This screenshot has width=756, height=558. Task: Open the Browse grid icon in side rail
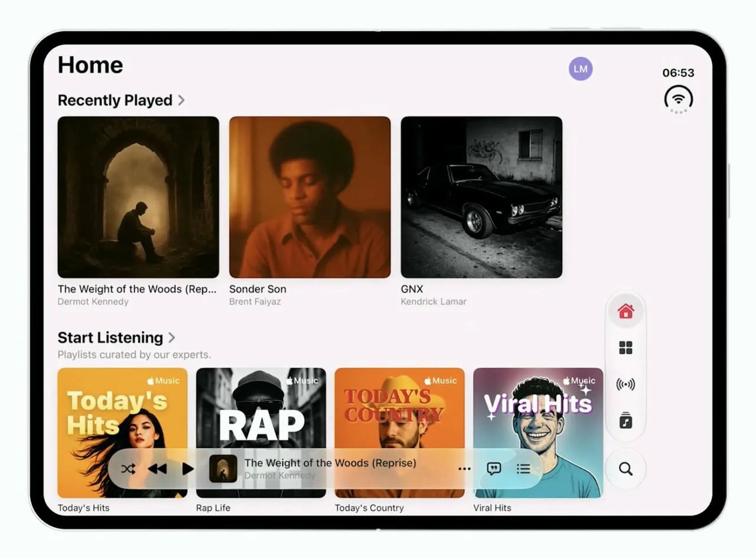[x=625, y=348]
